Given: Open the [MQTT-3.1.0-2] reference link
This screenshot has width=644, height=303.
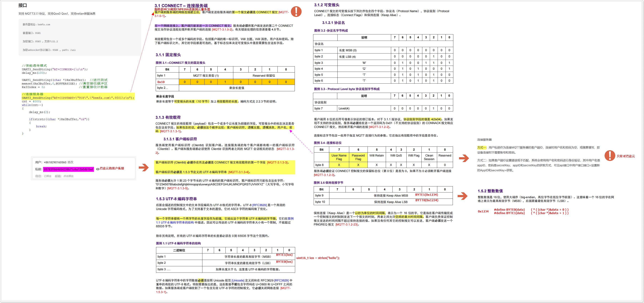Looking at the screenshot, I should [222, 29].
